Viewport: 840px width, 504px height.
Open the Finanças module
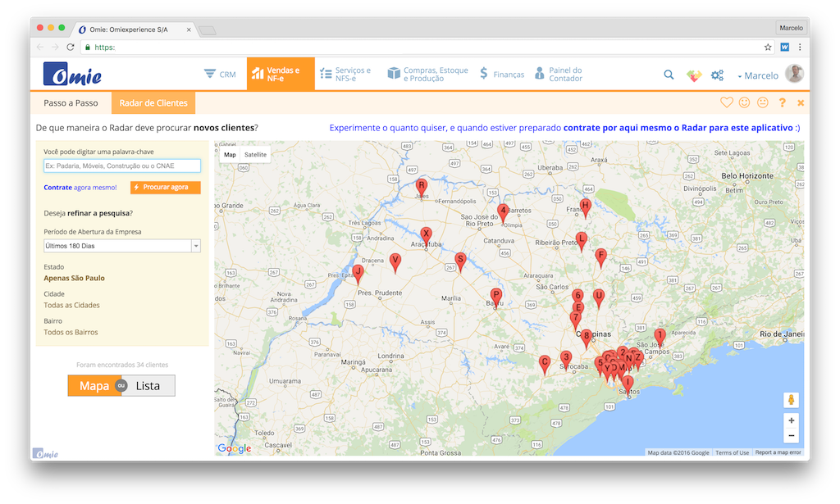click(502, 75)
